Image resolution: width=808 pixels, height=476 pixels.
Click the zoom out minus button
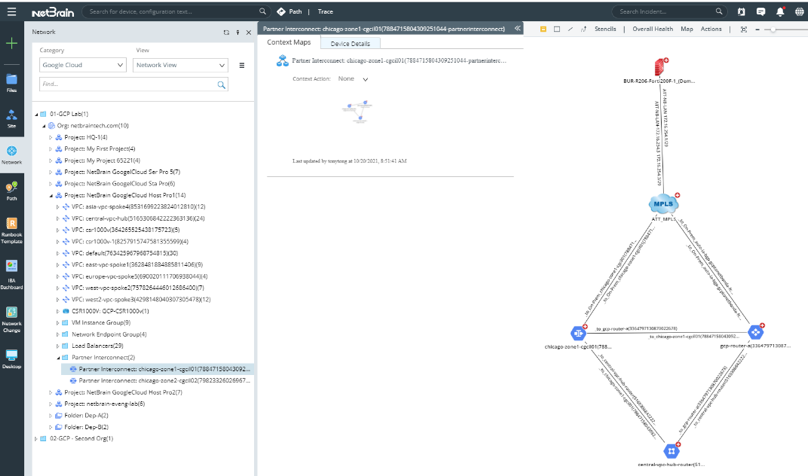point(757,29)
